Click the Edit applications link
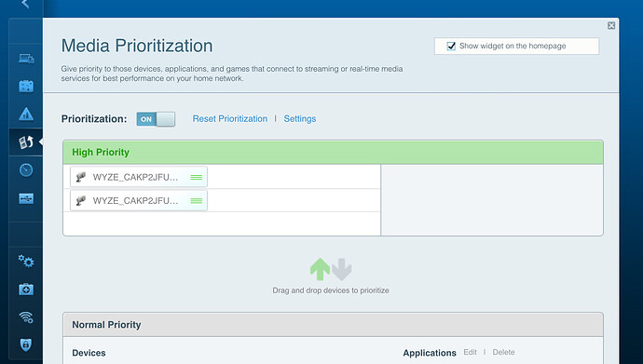This screenshot has width=643, height=364. pyautogui.click(x=470, y=352)
